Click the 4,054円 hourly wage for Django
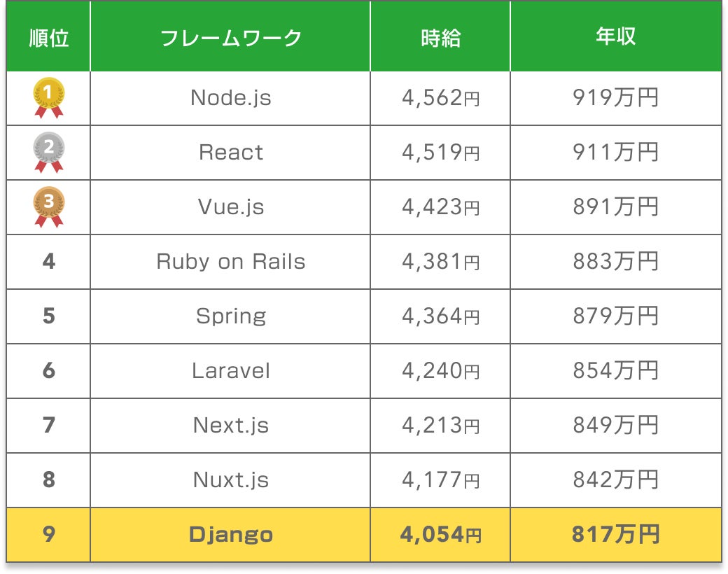The height and width of the screenshot is (574, 728). click(x=441, y=535)
